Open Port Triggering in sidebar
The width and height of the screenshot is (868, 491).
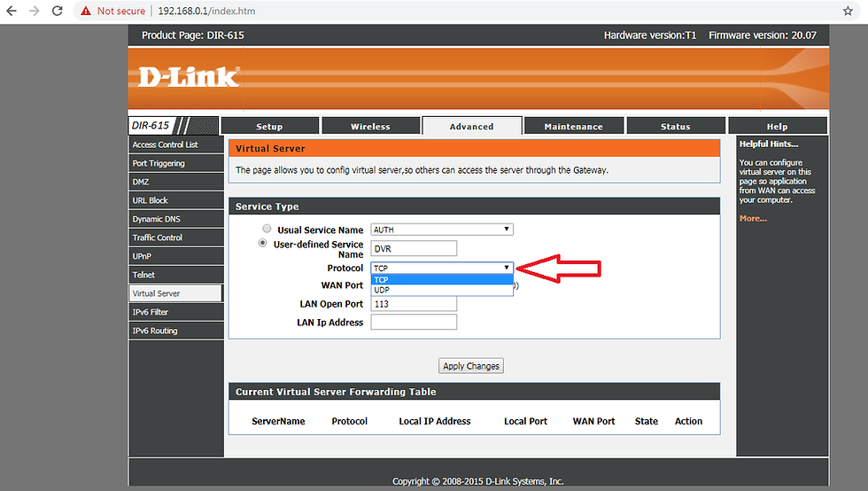point(176,163)
